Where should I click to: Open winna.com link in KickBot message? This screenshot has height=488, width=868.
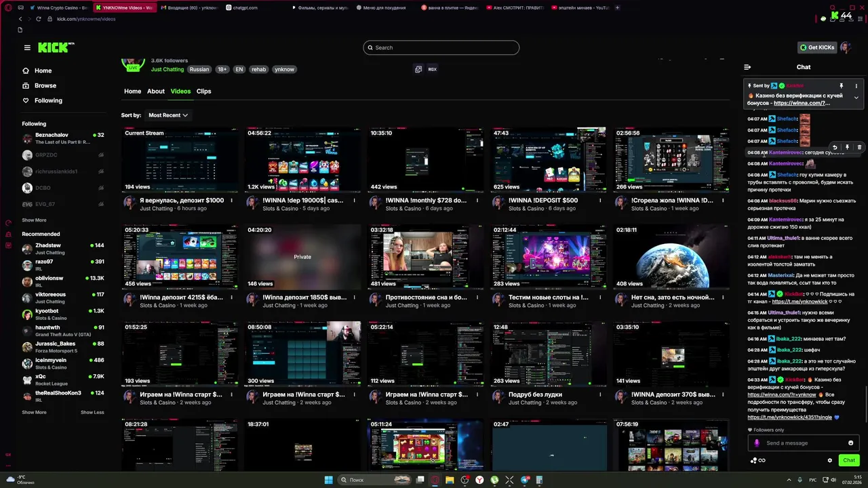coord(782,394)
